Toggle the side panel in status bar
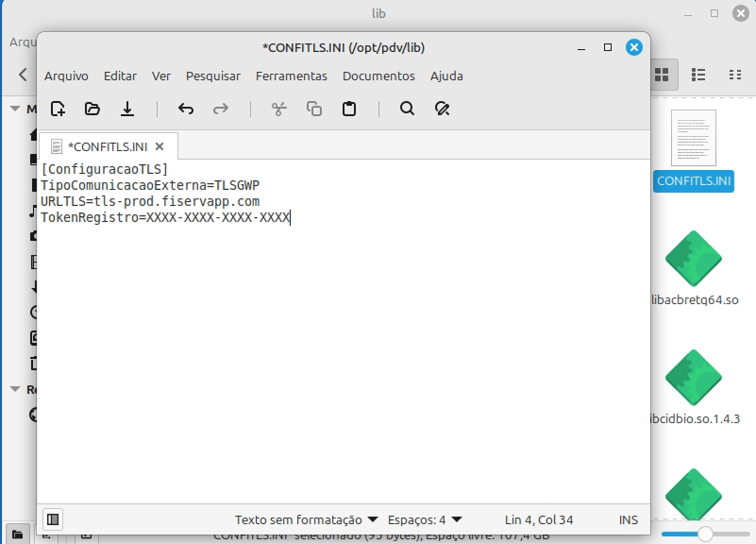 pos(53,518)
